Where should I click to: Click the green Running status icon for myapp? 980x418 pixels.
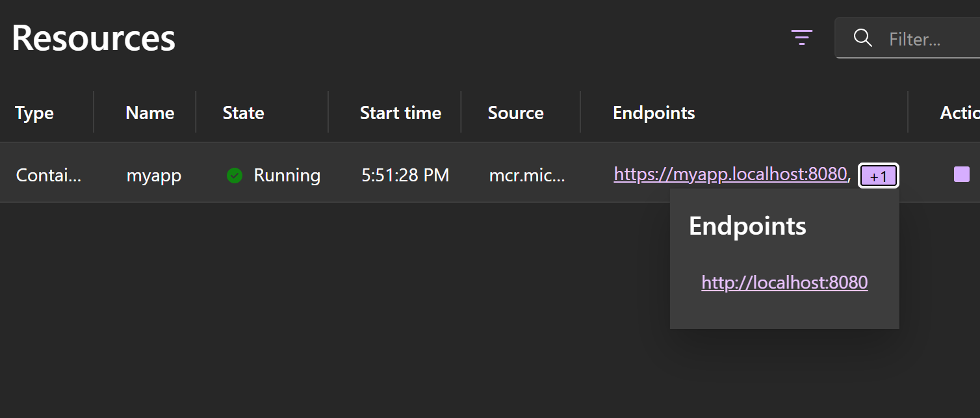click(x=234, y=175)
